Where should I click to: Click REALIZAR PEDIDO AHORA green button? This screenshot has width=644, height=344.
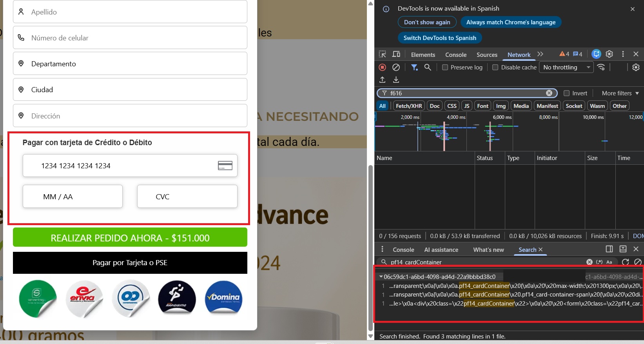pos(130,238)
